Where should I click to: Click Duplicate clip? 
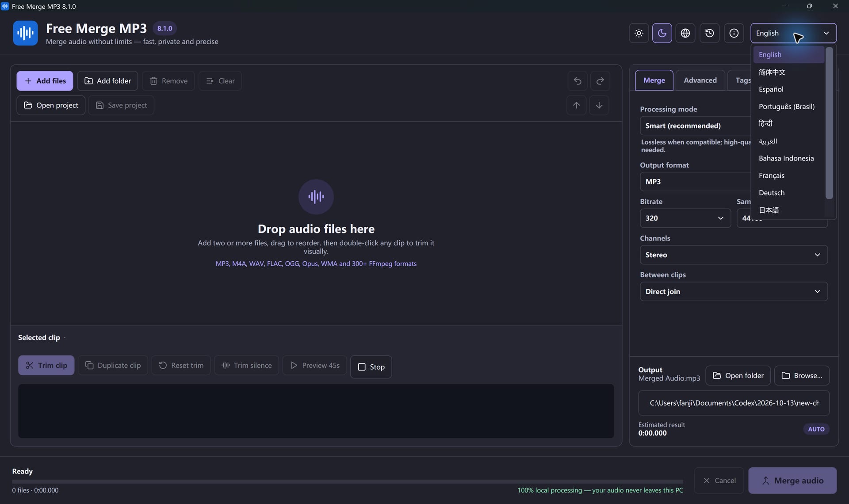tap(113, 365)
